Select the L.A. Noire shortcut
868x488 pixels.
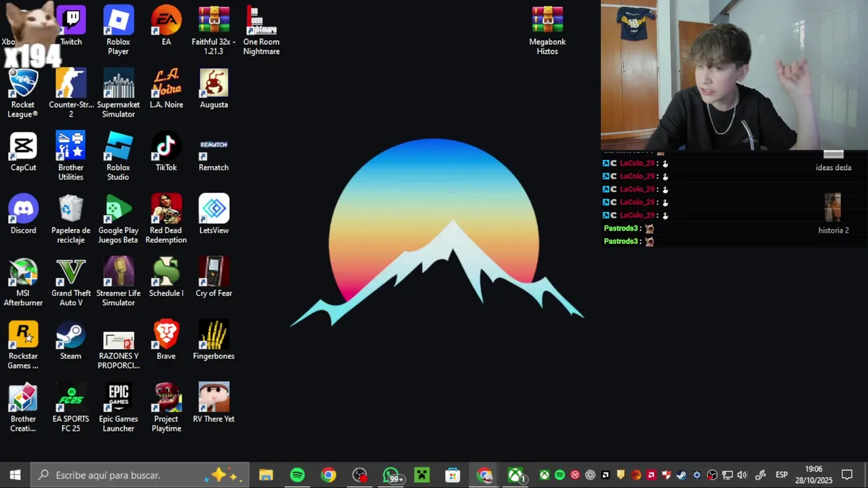[x=166, y=89]
